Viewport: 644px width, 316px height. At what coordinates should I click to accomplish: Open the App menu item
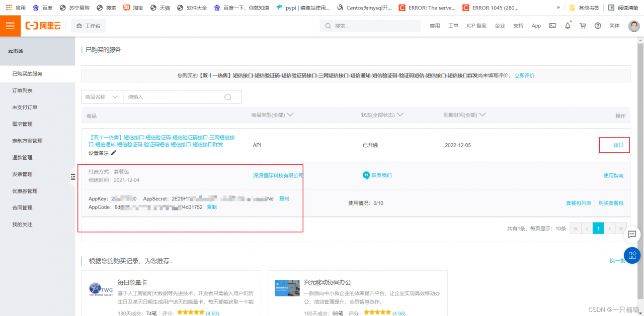click(536, 26)
